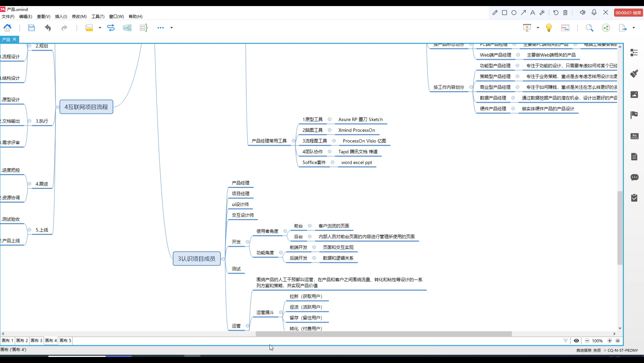Select the 4互联网项目流程 topic
This screenshot has height=363, width=644.
(x=86, y=107)
